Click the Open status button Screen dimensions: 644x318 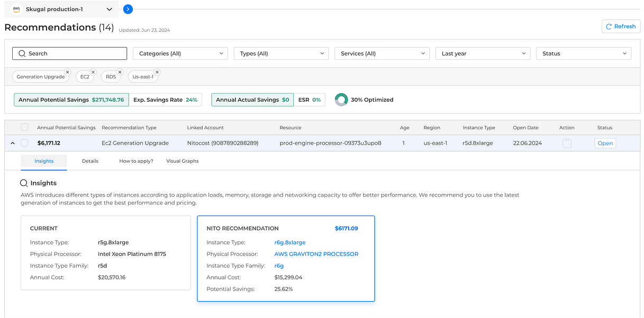point(605,143)
